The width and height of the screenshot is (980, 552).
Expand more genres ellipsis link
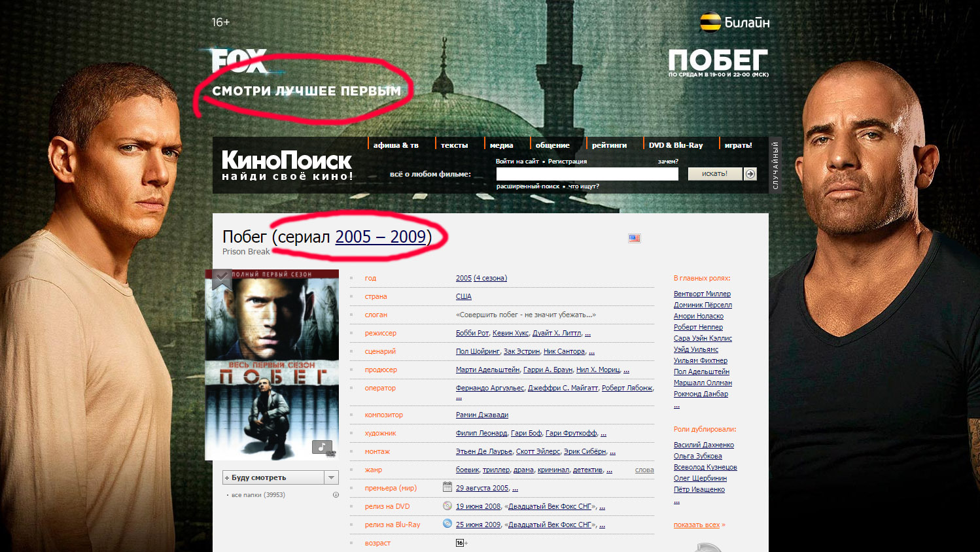point(609,470)
